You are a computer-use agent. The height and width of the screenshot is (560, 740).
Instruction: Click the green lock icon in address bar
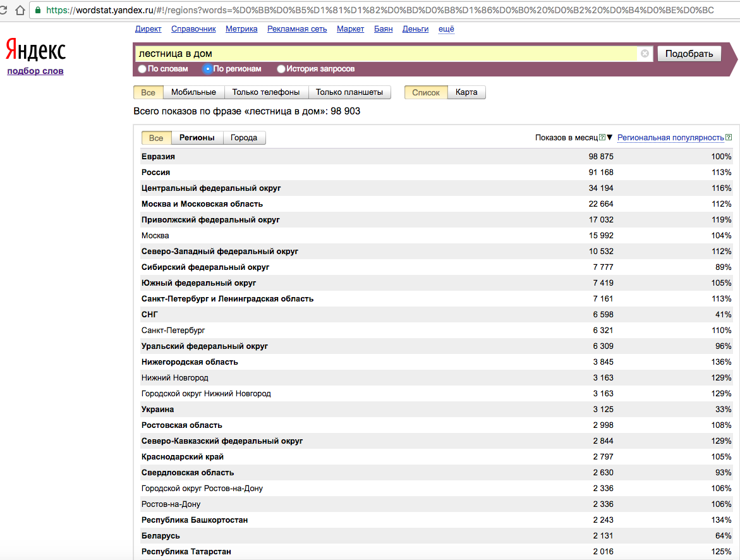pyautogui.click(x=39, y=10)
